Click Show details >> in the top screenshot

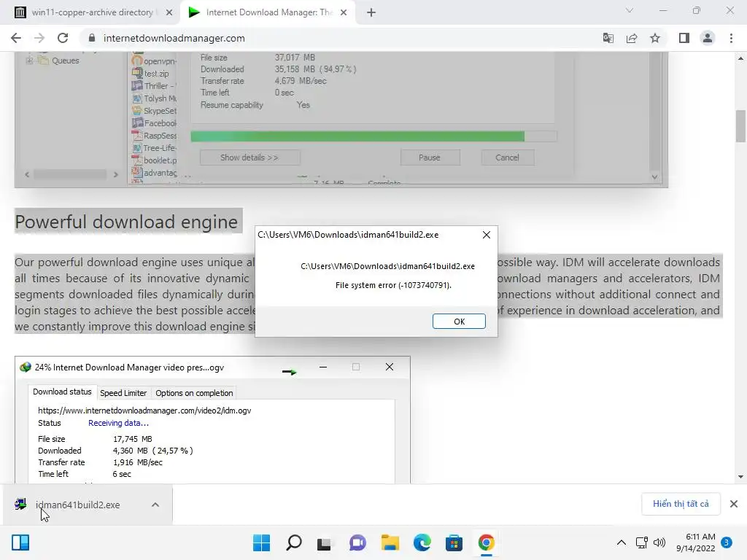pos(249,157)
